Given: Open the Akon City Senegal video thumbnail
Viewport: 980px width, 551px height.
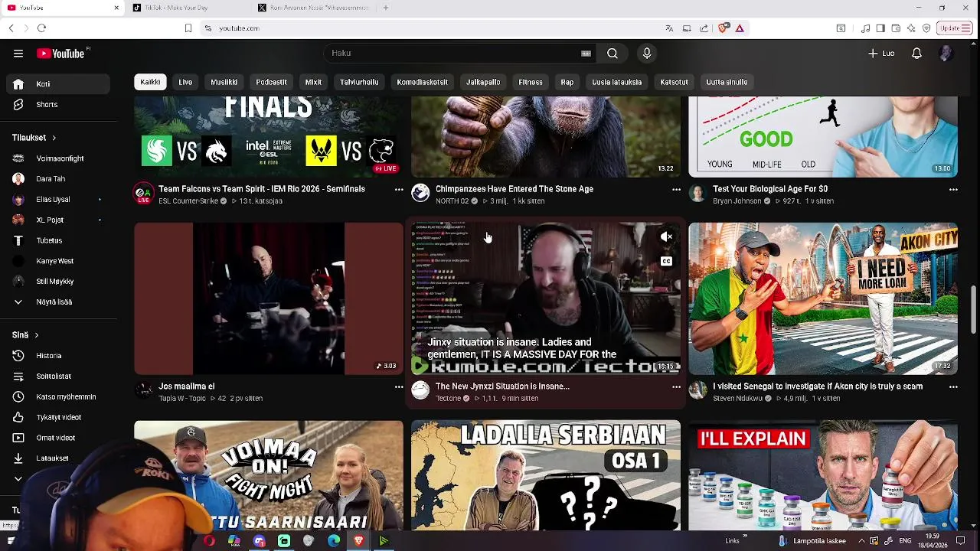Looking at the screenshot, I should (x=823, y=298).
